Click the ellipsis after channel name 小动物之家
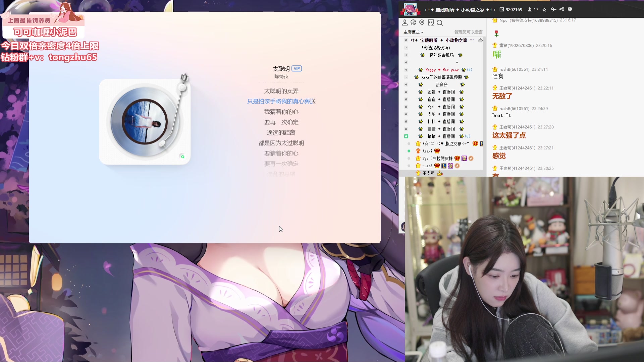The height and width of the screenshot is (362, 644). (x=472, y=40)
